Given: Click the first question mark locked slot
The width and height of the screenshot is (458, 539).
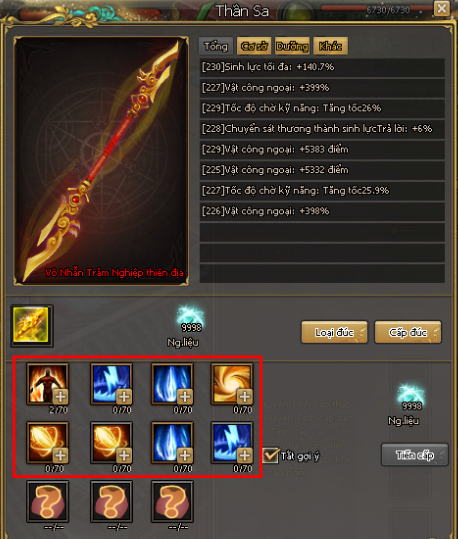Looking at the screenshot, I should tap(48, 501).
